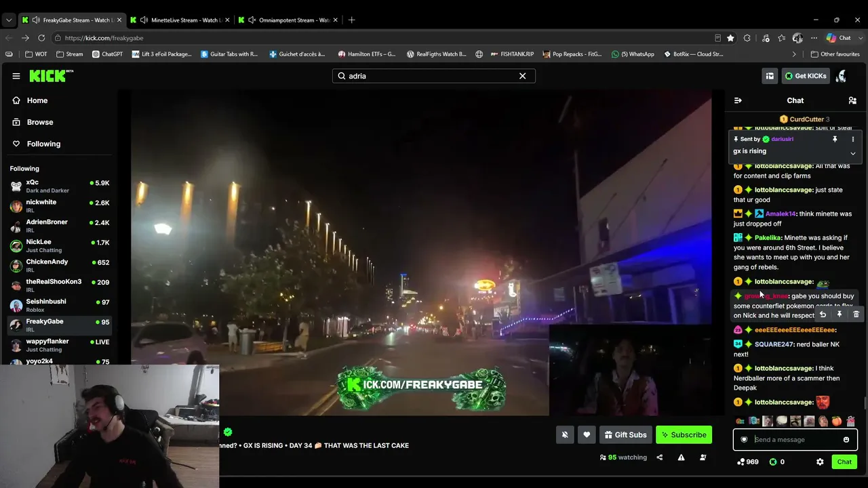Open the Other favourites folder
The image size is (868, 488).
(835, 54)
